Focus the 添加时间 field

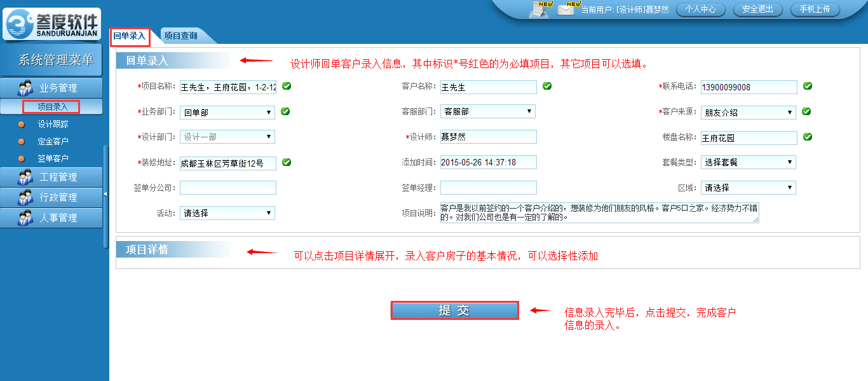[x=489, y=162]
